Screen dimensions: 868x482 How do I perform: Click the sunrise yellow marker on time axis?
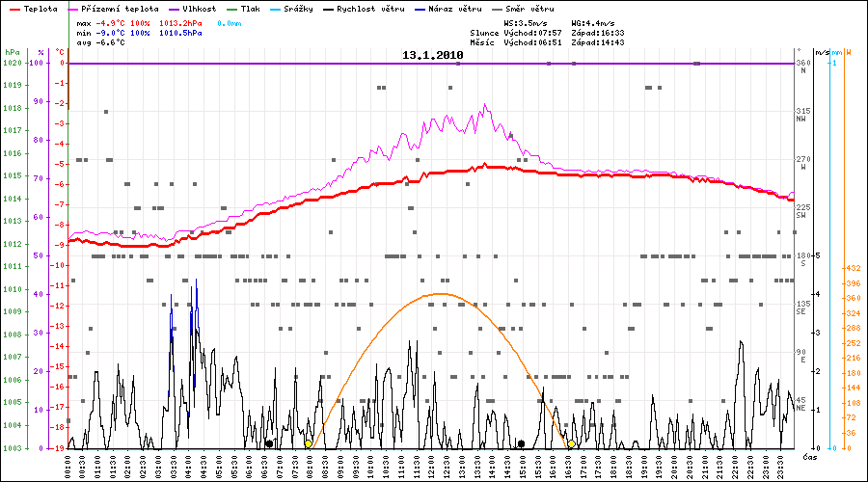309,444
